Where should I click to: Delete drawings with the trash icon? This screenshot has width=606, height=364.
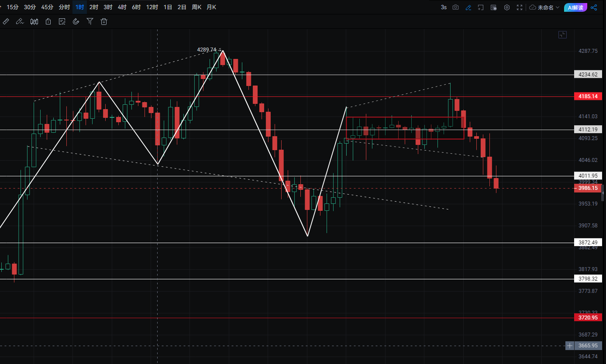[x=104, y=21]
